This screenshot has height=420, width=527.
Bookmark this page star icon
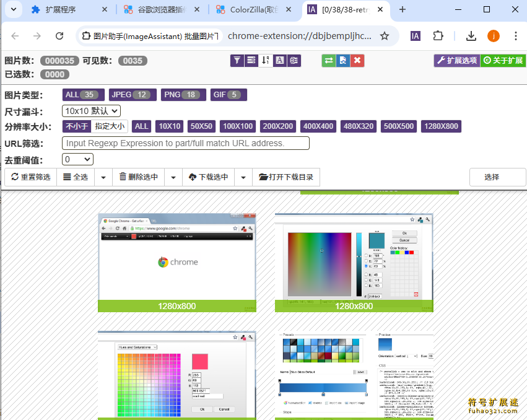click(385, 36)
